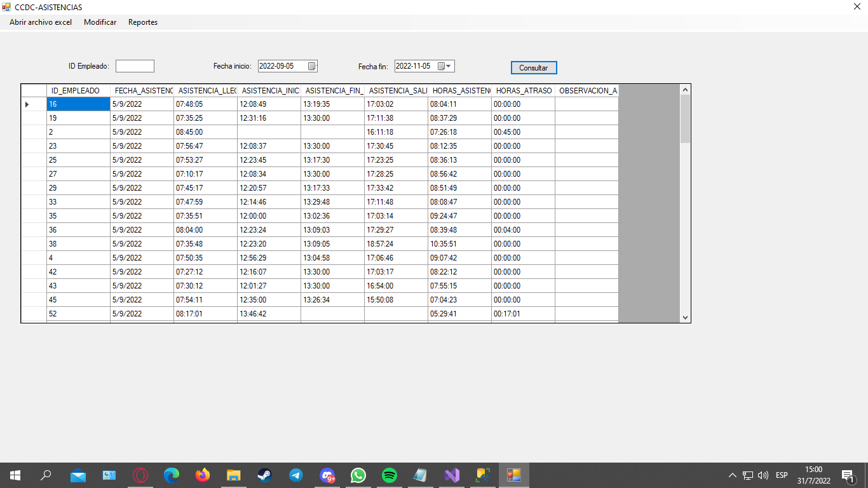Switch input language ESP indicator
Screen dimensions: 868x488
coord(782,475)
